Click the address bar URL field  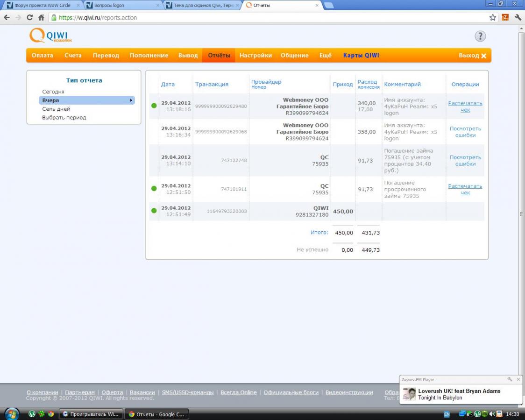pyautogui.click(x=271, y=17)
